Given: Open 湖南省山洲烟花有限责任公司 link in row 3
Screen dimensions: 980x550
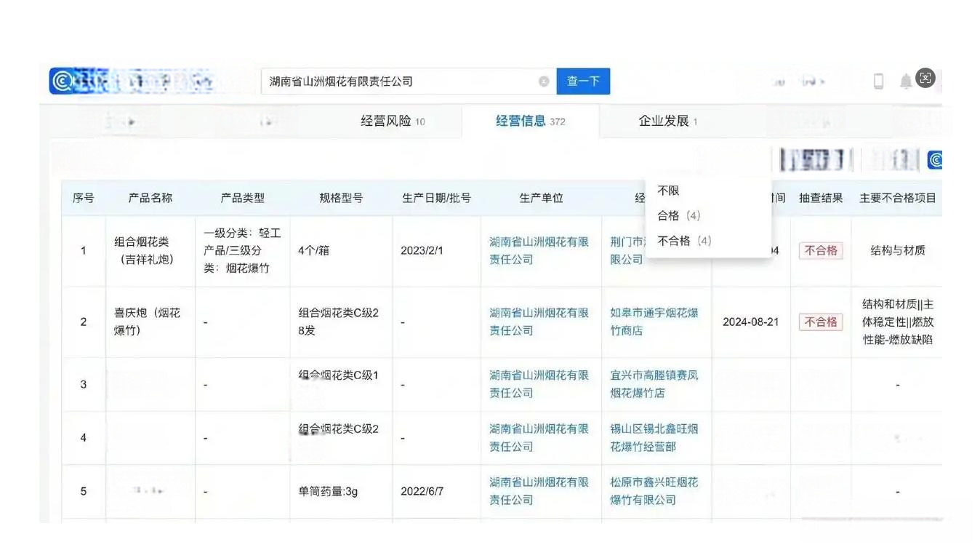Looking at the screenshot, I should point(539,384).
